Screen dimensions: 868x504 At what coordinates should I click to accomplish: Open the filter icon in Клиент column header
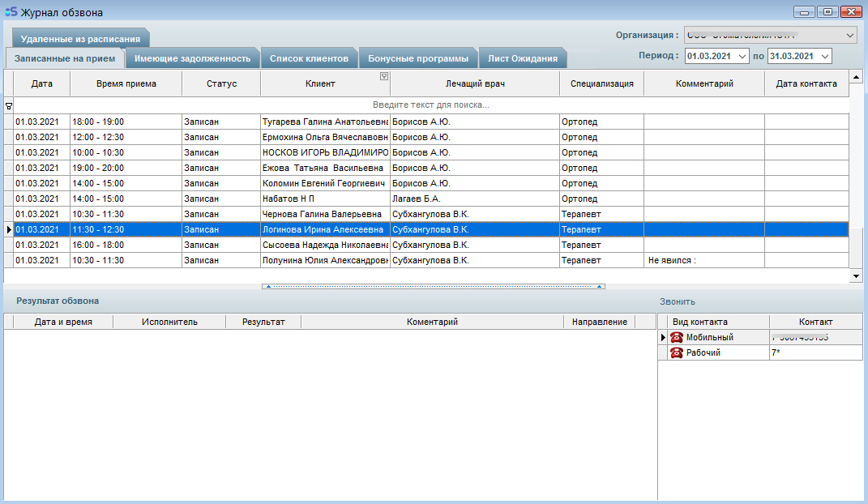click(x=383, y=76)
